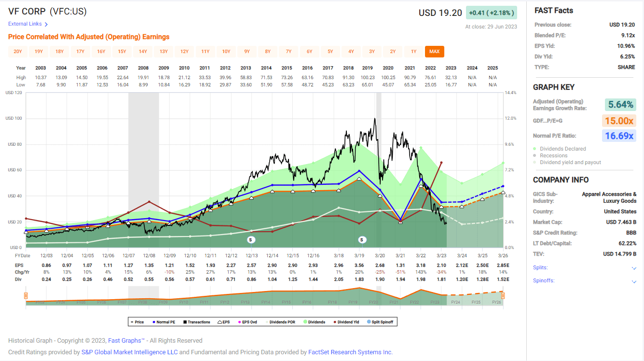
Task: Switch to the 10Y time range tab
Action: (227, 51)
